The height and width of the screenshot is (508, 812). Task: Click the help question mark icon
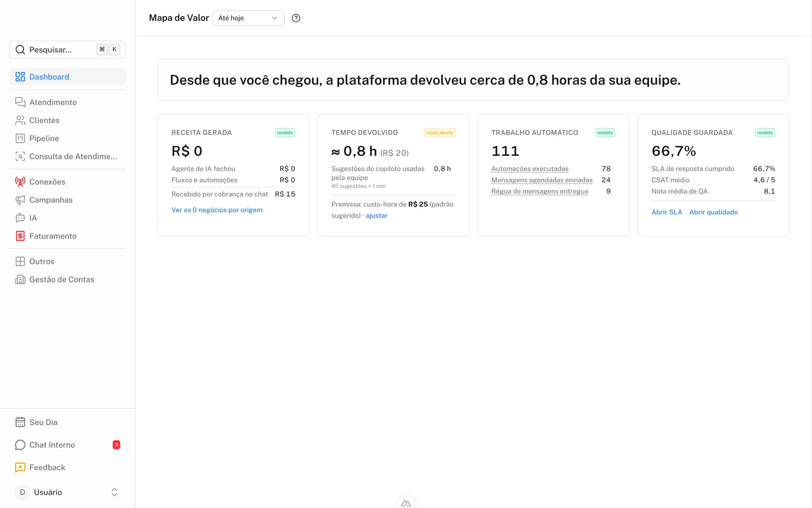tap(296, 18)
